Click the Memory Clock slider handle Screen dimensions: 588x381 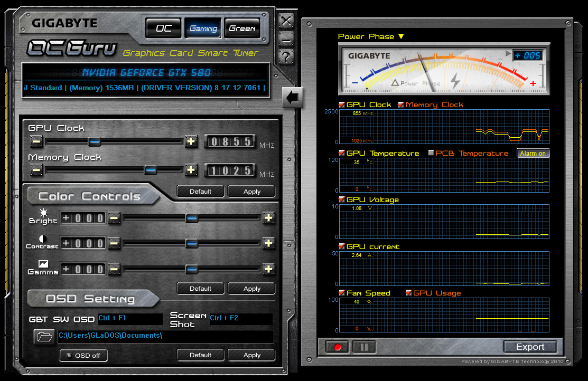[x=151, y=170]
